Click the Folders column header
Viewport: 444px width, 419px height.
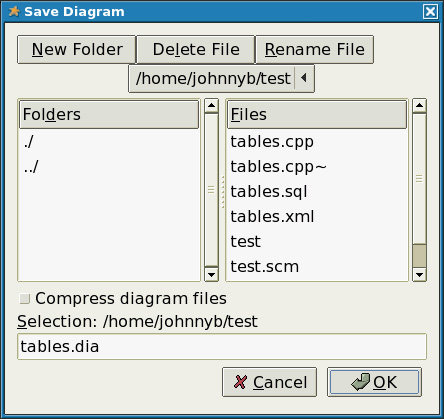tap(109, 115)
